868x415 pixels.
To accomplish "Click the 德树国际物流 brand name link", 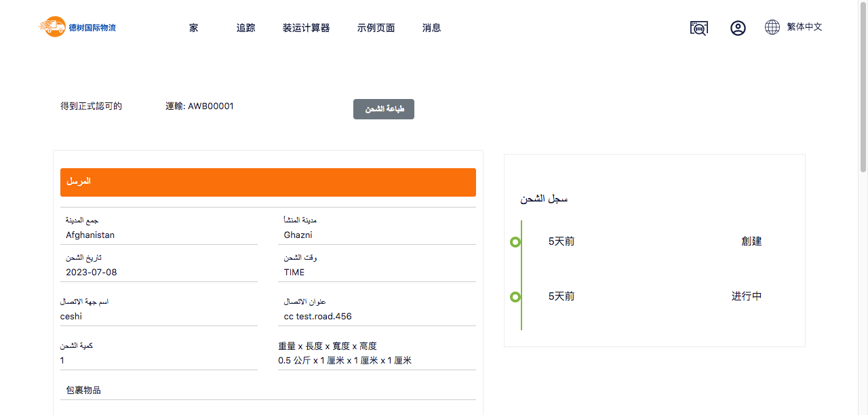I will click(x=92, y=28).
